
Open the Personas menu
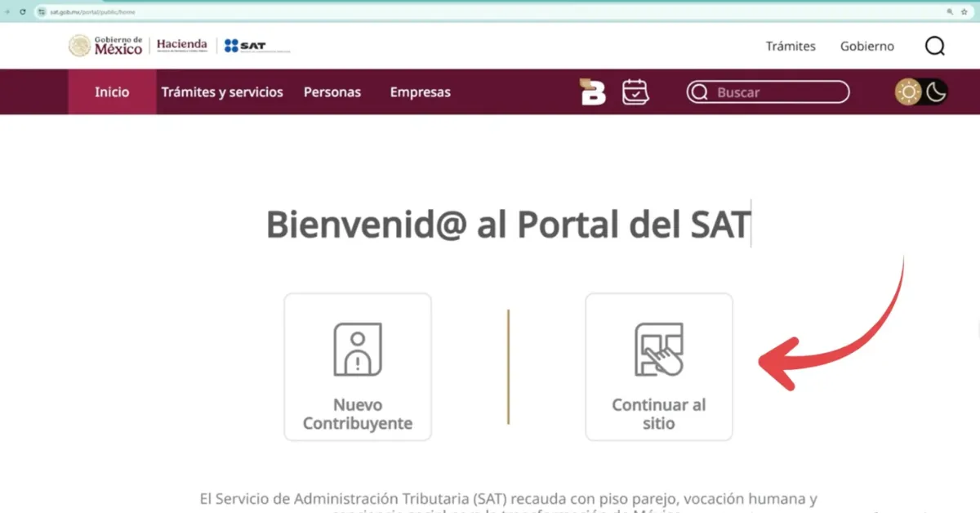pyautogui.click(x=332, y=92)
